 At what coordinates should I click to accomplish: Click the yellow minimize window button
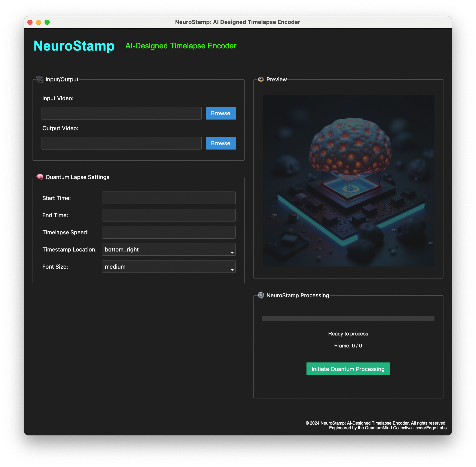point(39,22)
